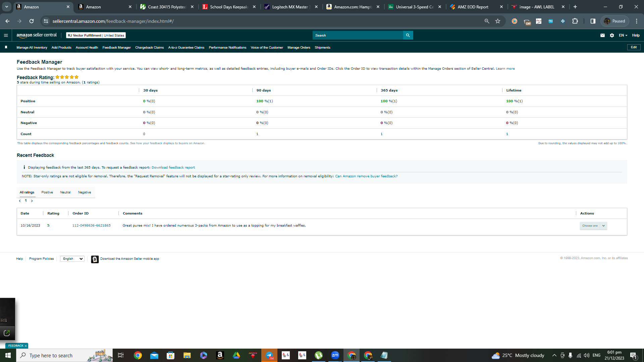This screenshot has width=644, height=362.
Task: Click the Amazon Seller Central logo
Action: click(x=37, y=35)
